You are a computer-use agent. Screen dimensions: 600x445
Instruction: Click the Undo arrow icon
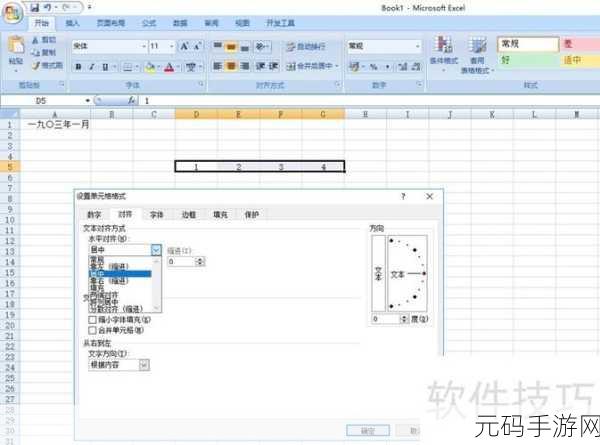47,7
